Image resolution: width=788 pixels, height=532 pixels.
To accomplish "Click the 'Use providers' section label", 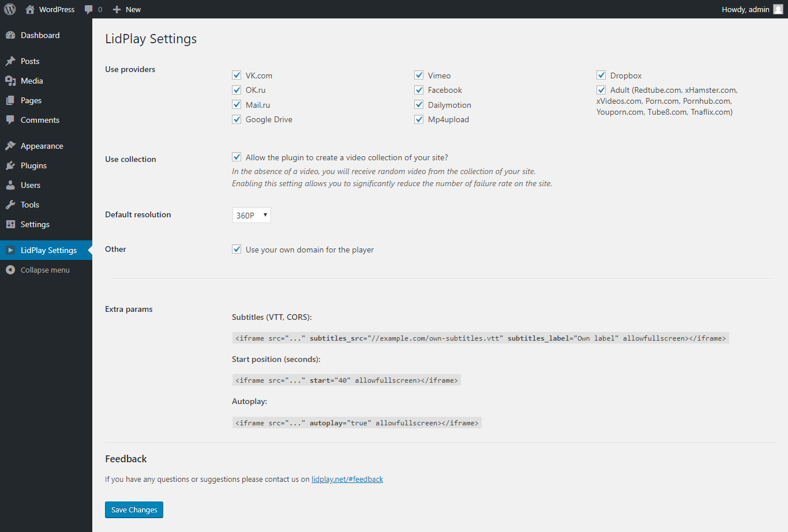I will tap(130, 69).
